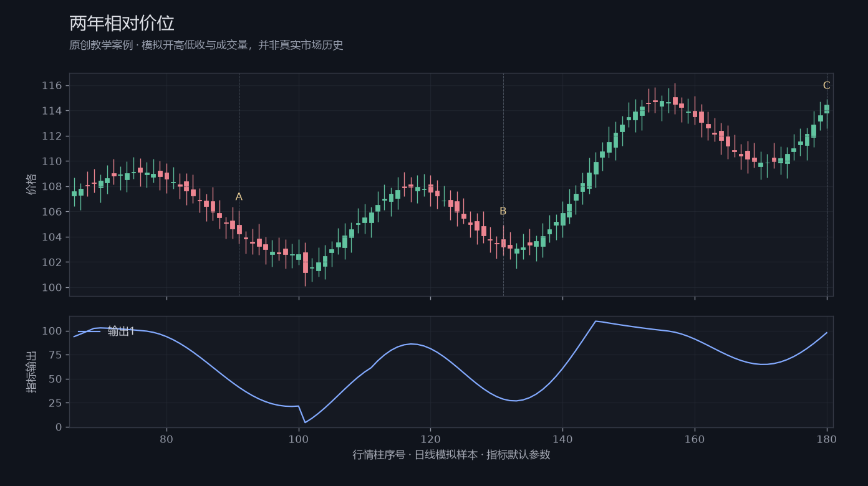
Task: Pick indicator axis tick "0"
Action: pyautogui.click(x=59, y=427)
